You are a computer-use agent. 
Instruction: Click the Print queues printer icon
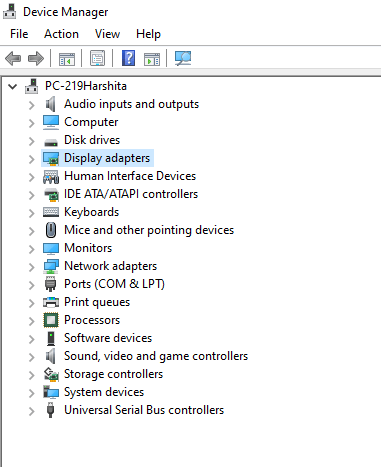pyautogui.click(x=51, y=302)
